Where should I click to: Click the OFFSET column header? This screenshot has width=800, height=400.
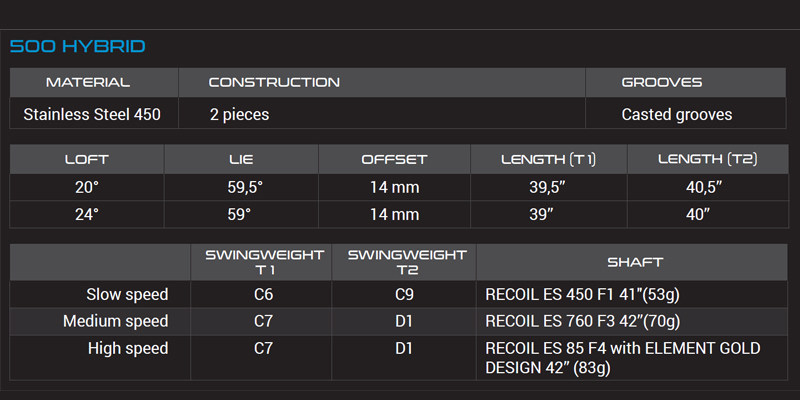394,159
